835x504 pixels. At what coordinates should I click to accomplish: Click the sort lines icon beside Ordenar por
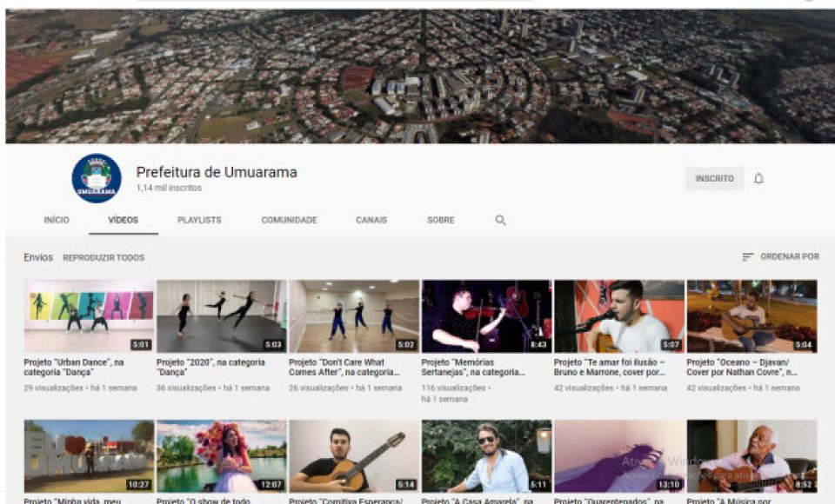pos(748,256)
